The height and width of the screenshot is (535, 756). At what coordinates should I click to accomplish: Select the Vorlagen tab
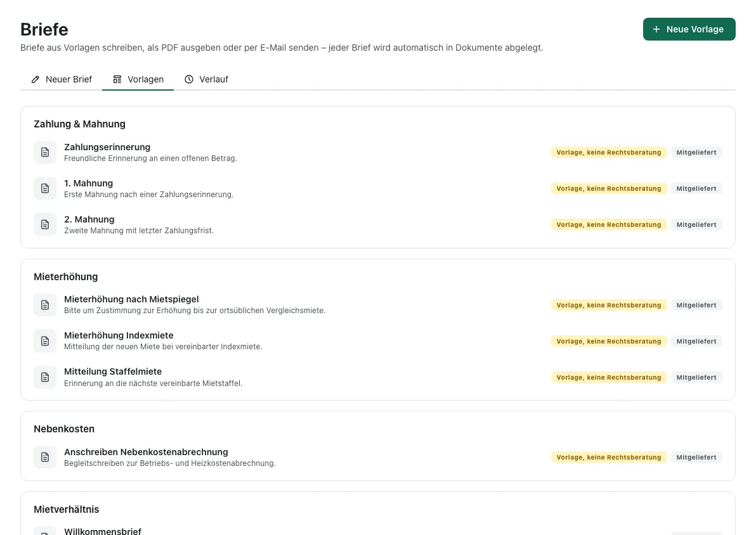[138, 79]
